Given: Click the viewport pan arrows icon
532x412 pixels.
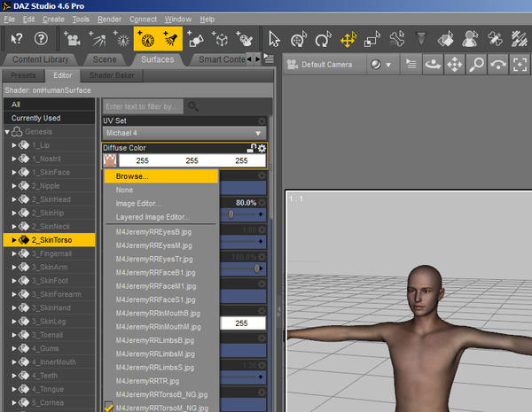Looking at the screenshot, I should (454, 64).
